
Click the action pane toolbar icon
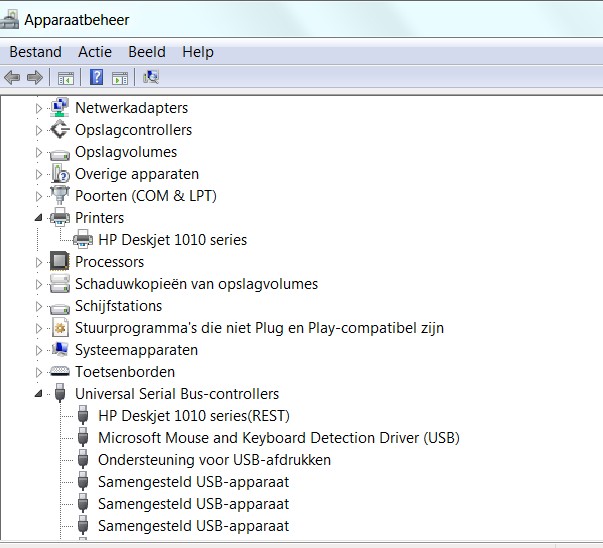(120, 78)
